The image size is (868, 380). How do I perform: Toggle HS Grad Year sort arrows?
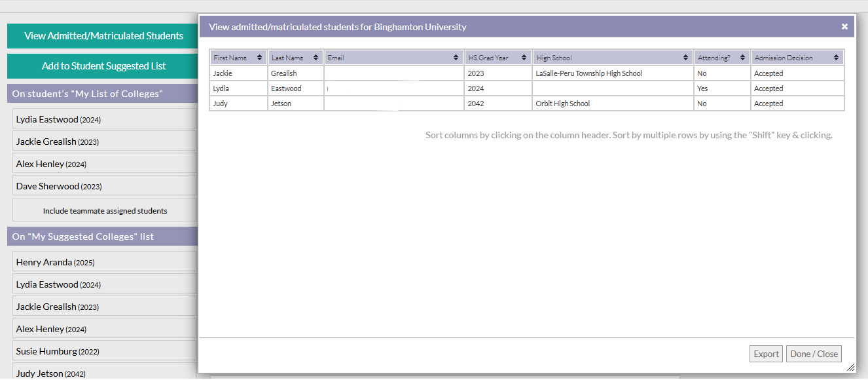[524, 58]
